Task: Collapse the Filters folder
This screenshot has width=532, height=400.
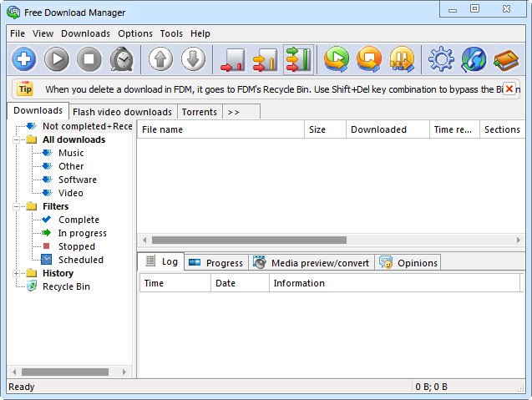Action: [x=16, y=206]
